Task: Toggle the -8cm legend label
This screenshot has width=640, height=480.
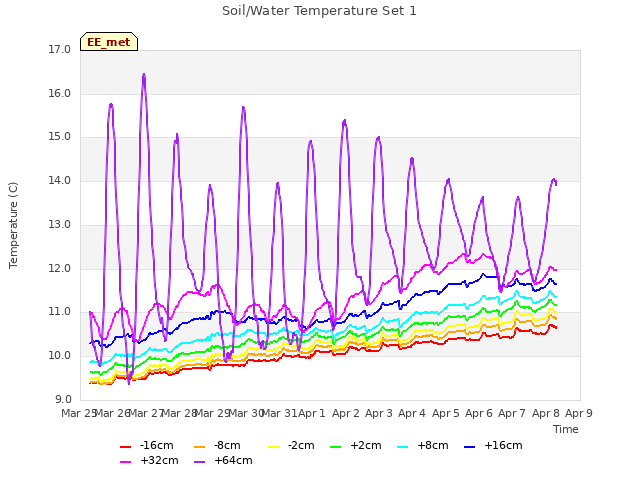Action: click(227, 445)
